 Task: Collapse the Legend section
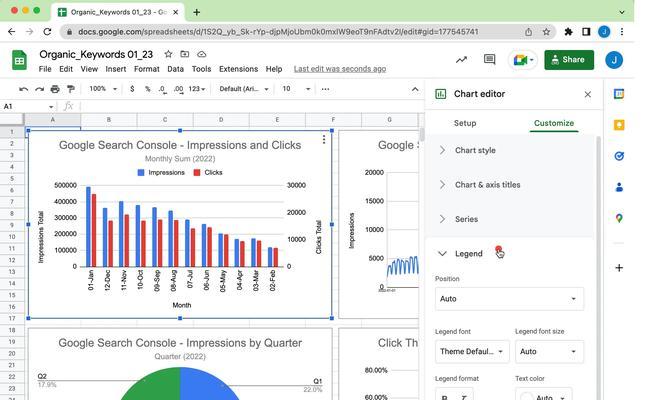click(510, 254)
